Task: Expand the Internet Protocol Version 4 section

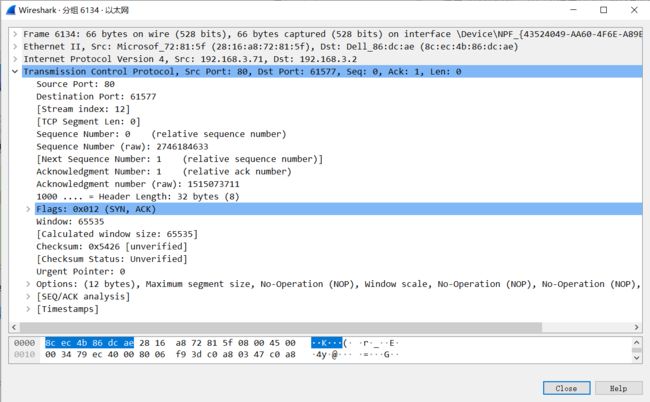Action: [15, 59]
